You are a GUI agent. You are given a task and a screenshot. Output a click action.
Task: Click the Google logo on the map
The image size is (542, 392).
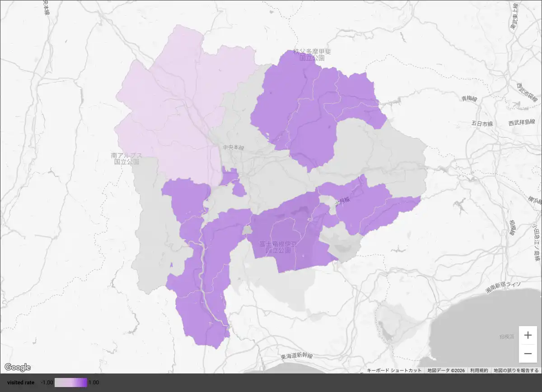click(18, 367)
